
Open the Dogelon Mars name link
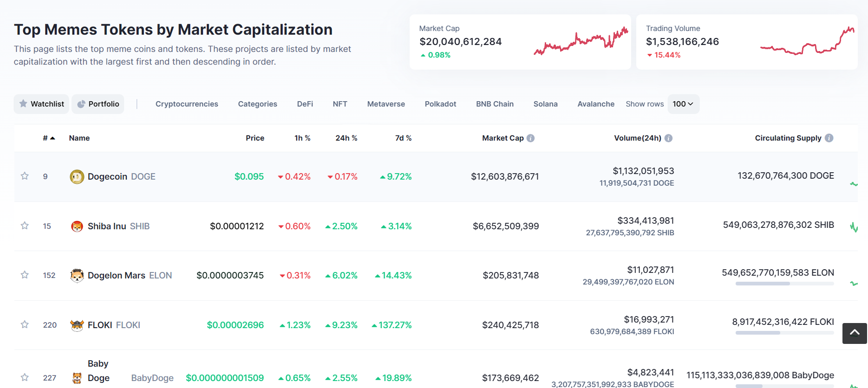click(x=117, y=276)
